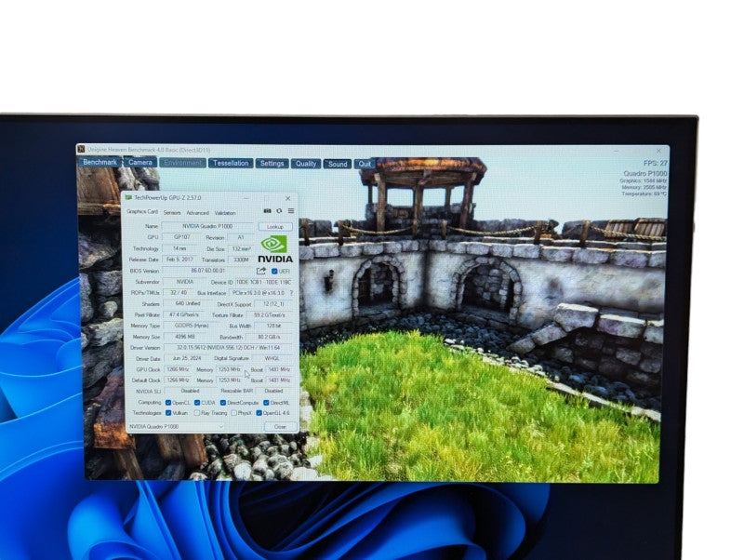
Task: Toggle the CUDA checkbox
Action: click(197, 403)
